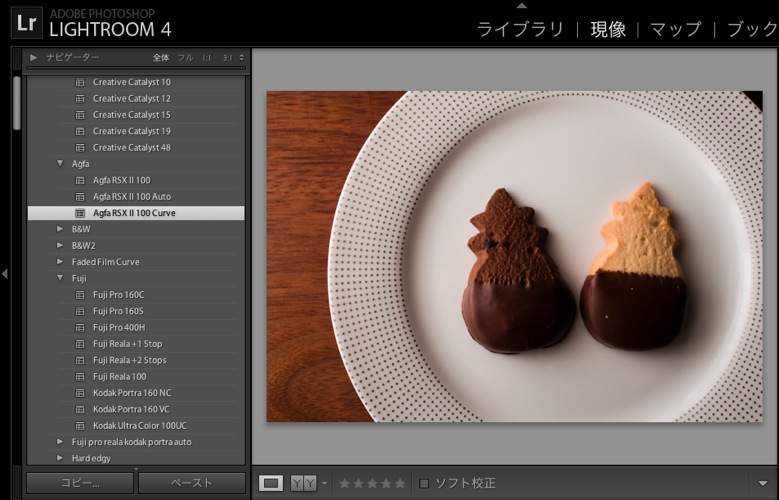This screenshot has width=779, height=500.
Task: Expand the ナビゲーター navigator panel
Action: (34, 58)
